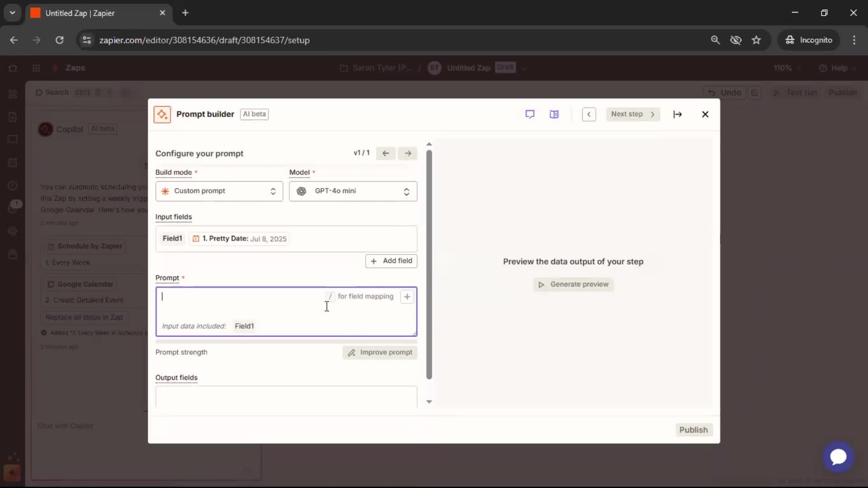Click the Add field button

click(391, 261)
